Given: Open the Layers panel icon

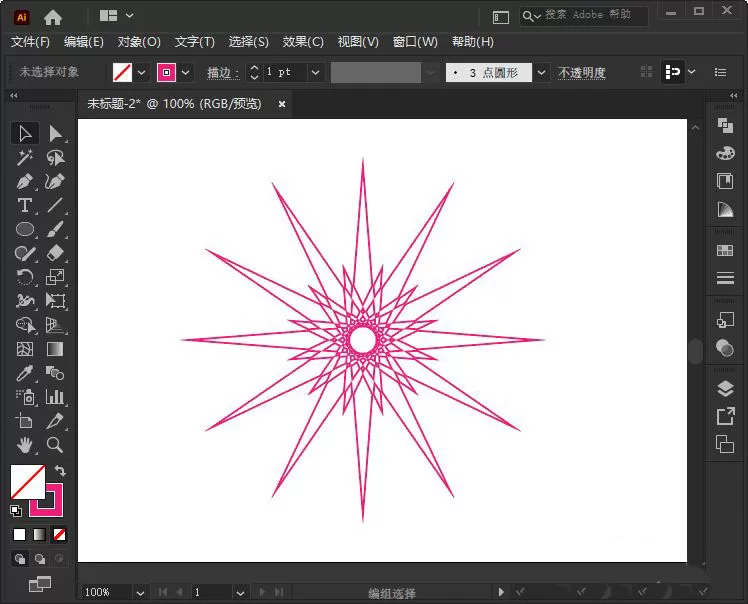Looking at the screenshot, I should pyautogui.click(x=725, y=389).
